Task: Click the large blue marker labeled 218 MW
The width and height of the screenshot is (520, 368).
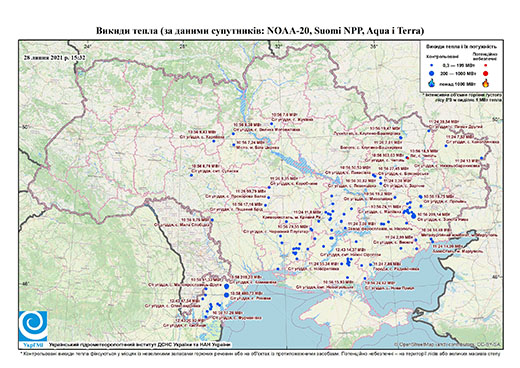Action: click(227, 286)
